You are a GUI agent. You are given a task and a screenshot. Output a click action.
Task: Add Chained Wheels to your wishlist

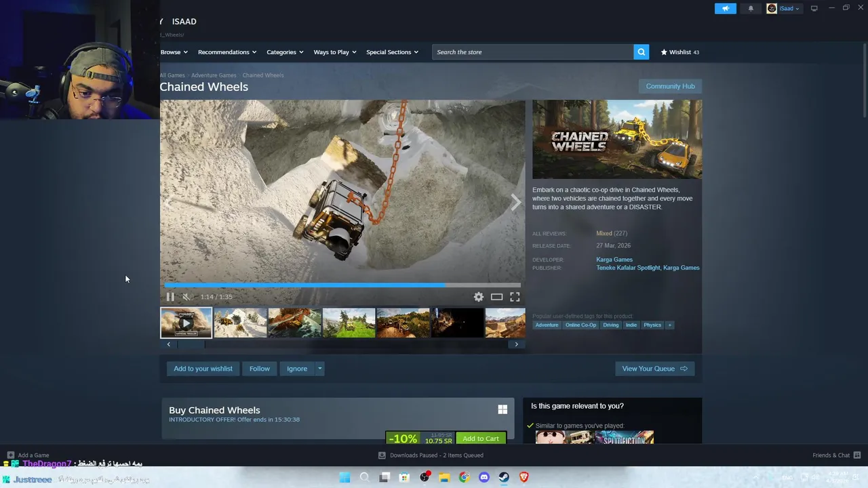(x=203, y=369)
